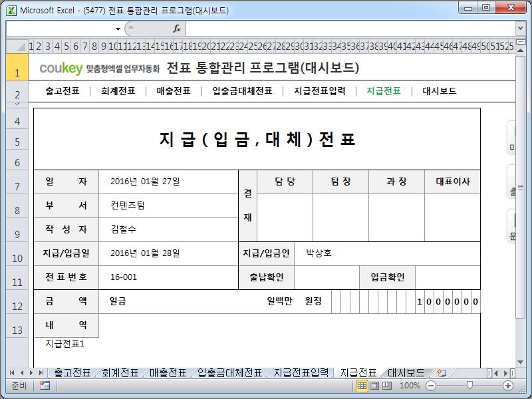Select the active 지급전표 sheet tab

click(358, 373)
